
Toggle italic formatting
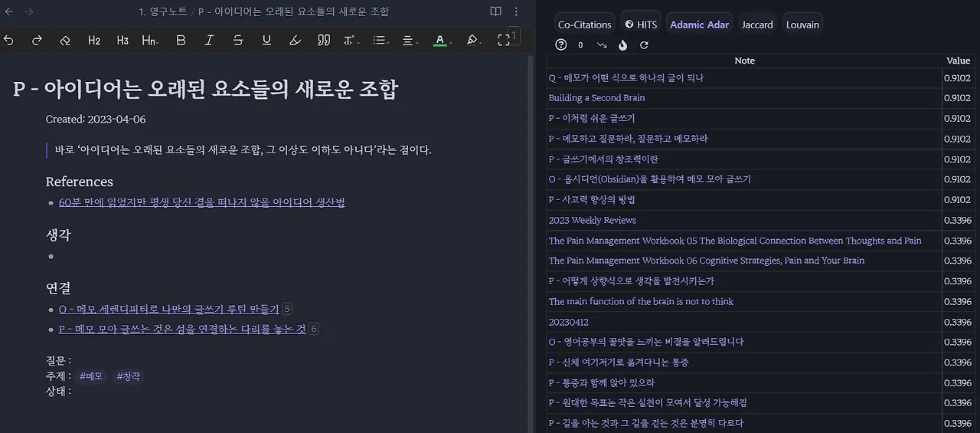point(209,40)
